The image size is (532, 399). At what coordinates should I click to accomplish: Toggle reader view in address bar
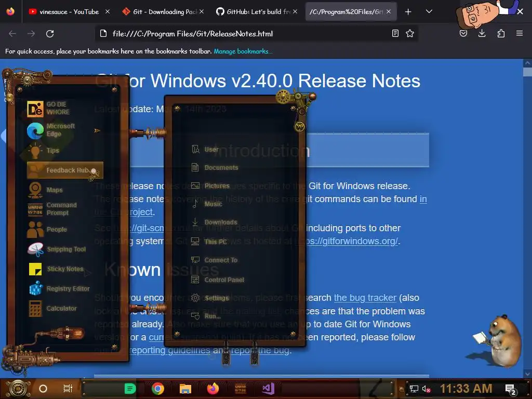pos(395,33)
